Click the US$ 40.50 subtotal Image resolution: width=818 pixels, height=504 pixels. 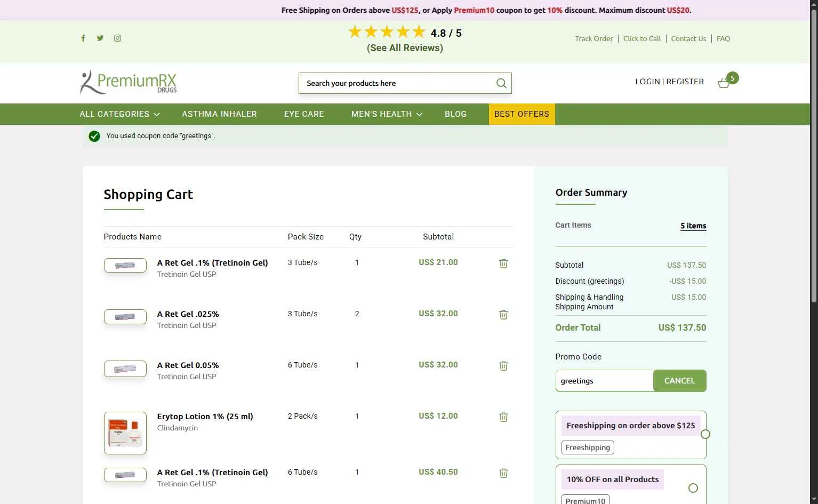438,472
